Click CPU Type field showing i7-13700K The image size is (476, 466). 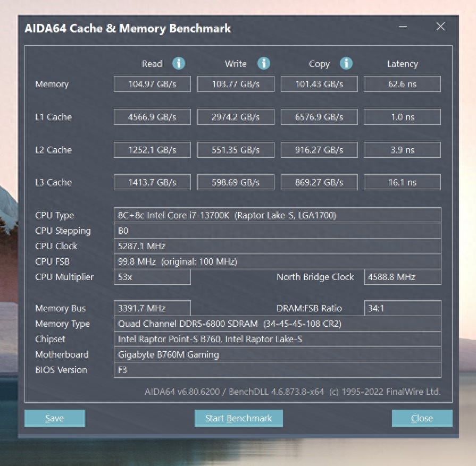click(278, 215)
